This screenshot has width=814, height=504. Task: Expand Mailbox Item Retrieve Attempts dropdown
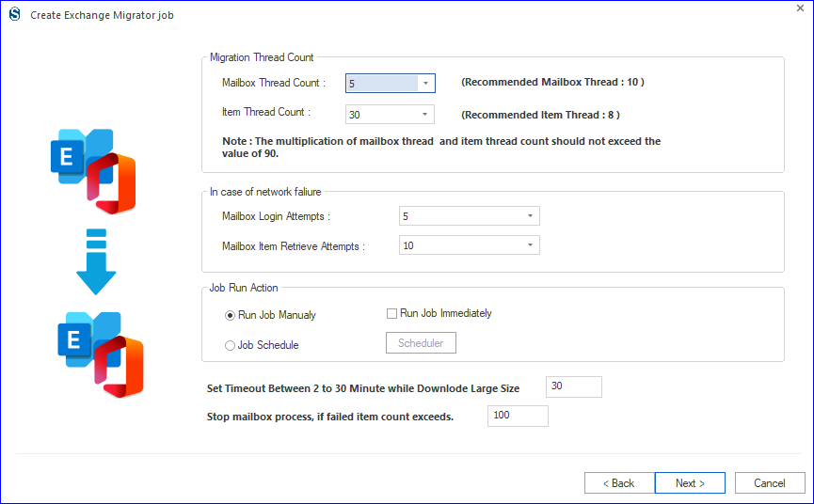(530, 245)
